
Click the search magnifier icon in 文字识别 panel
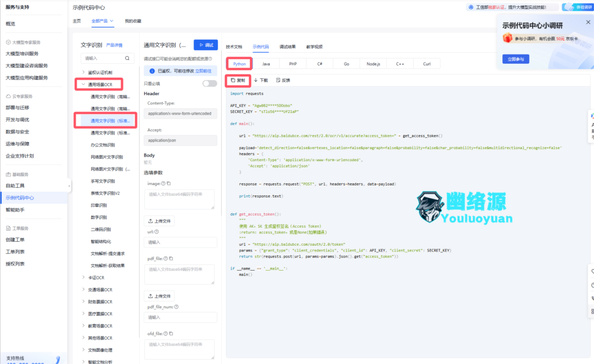tap(127, 59)
